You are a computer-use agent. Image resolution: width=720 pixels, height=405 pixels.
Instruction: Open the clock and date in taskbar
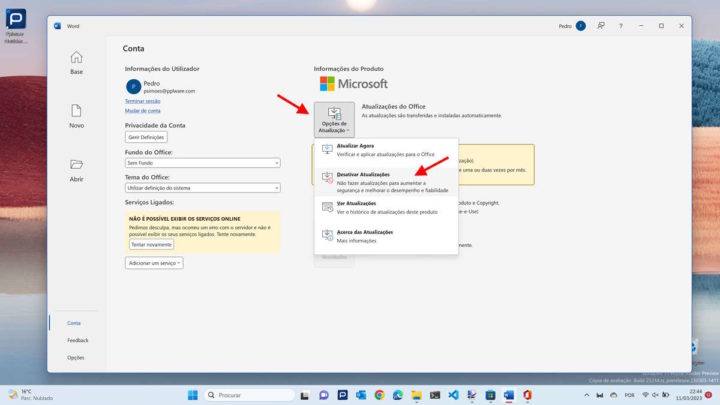(688, 395)
